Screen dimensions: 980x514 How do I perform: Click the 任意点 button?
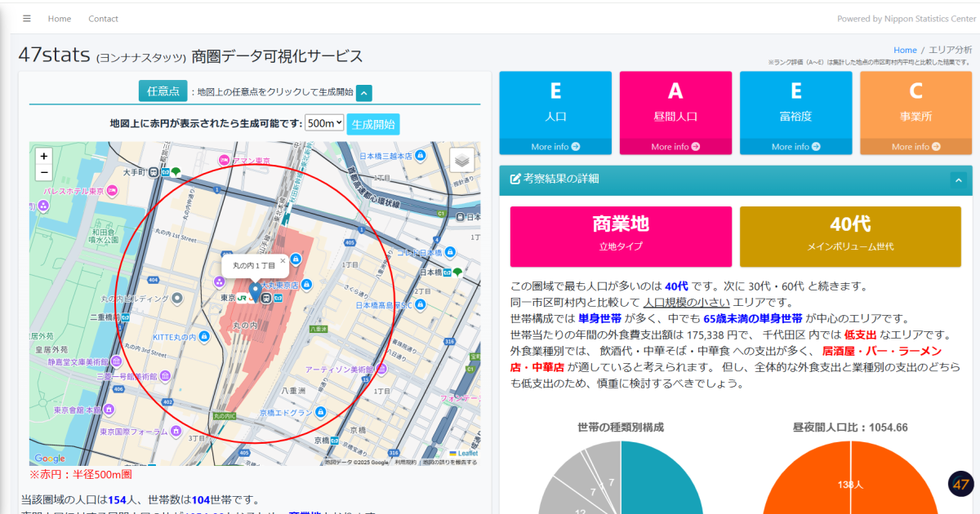[x=163, y=91]
